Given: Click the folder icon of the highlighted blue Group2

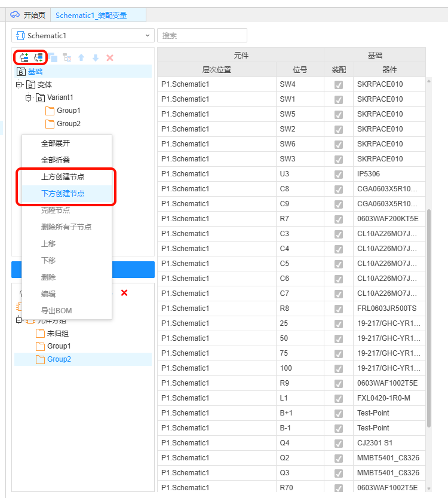Looking at the screenshot, I should coord(40,359).
